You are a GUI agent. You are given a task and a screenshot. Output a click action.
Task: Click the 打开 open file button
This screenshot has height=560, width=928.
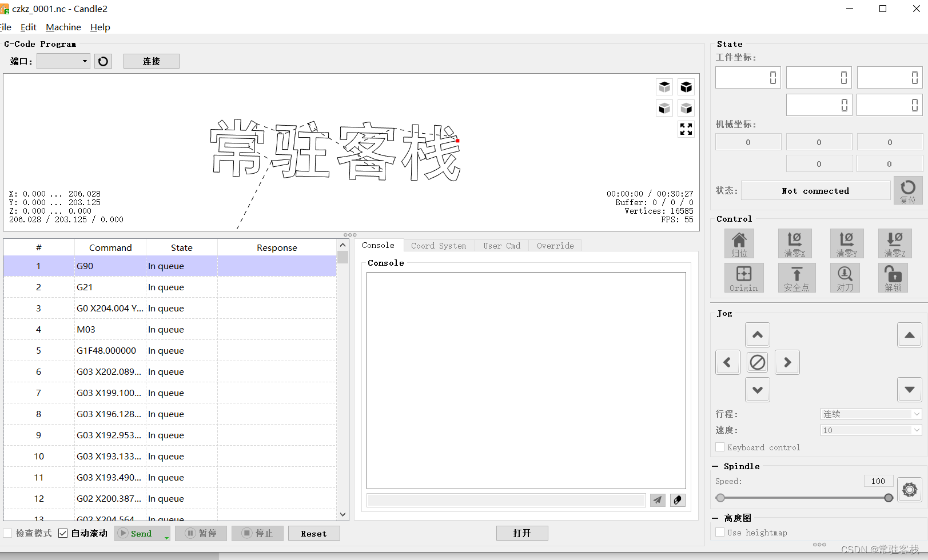pyautogui.click(x=522, y=533)
